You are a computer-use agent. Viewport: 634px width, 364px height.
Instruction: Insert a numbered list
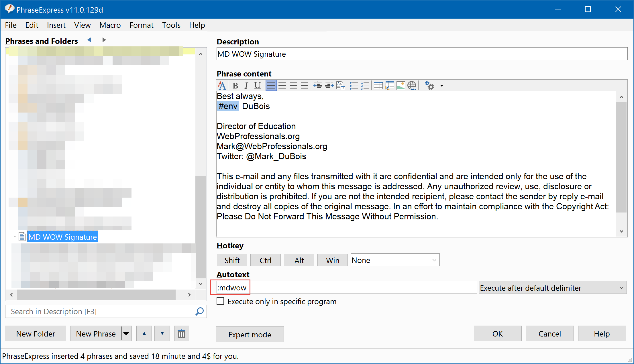tap(365, 86)
